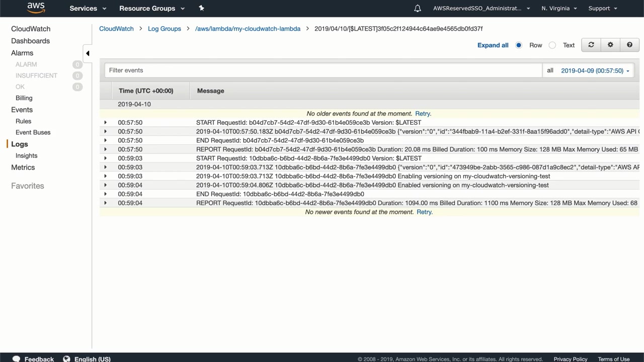Click the language globe icon
The height and width of the screenshot is (362, 644).
pos(66,359)
